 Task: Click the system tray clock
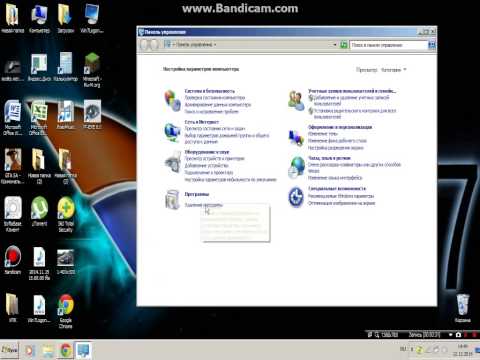click(x=463, y=350)
